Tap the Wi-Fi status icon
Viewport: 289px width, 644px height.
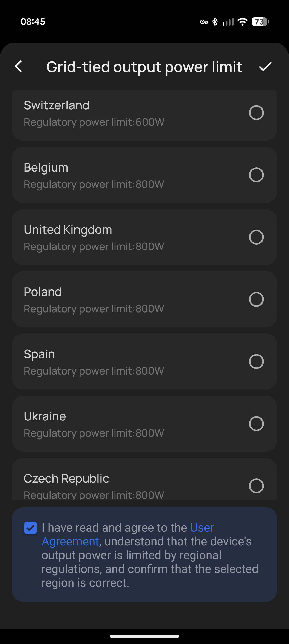click(242, 22)
